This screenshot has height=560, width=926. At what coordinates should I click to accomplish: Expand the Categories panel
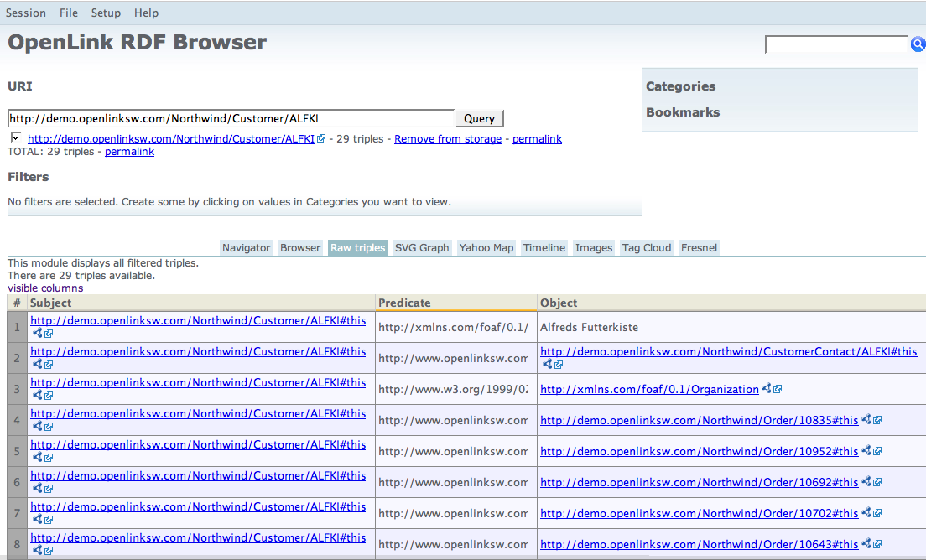click(x=680, y=86)
